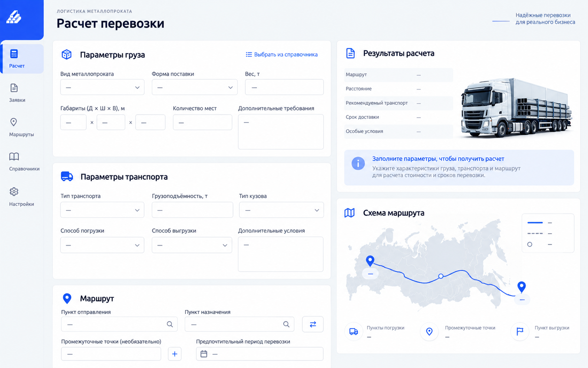The height and width of the screenshot is (368, 588).
Task: Click document icon near Результаты расчета
Action: 350,53
